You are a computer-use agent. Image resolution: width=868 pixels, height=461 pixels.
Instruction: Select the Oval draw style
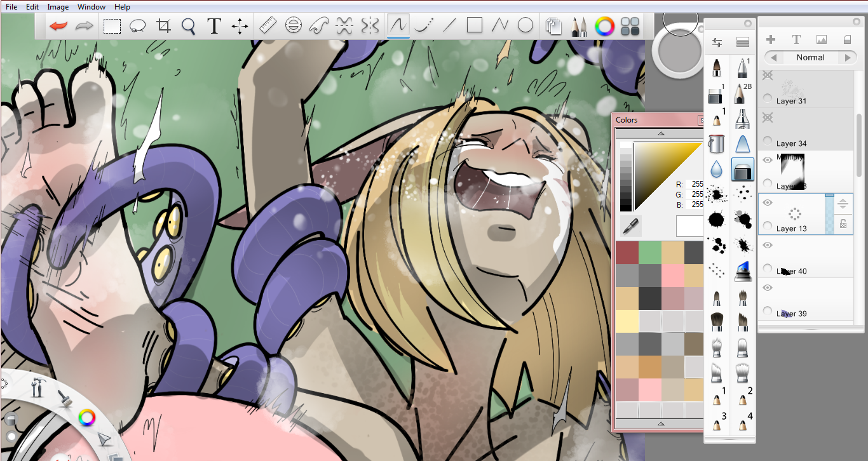[526, 26]
